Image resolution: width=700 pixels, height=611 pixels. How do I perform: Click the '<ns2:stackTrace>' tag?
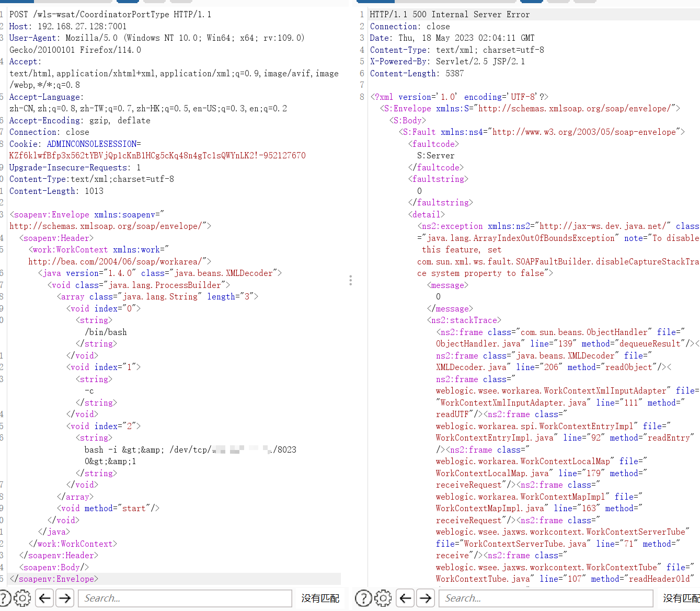(464, 320)
